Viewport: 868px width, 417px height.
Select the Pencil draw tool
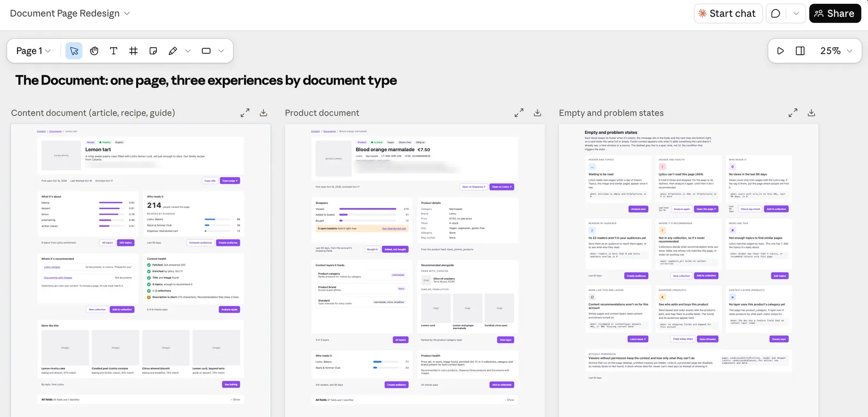pos(173,51)
